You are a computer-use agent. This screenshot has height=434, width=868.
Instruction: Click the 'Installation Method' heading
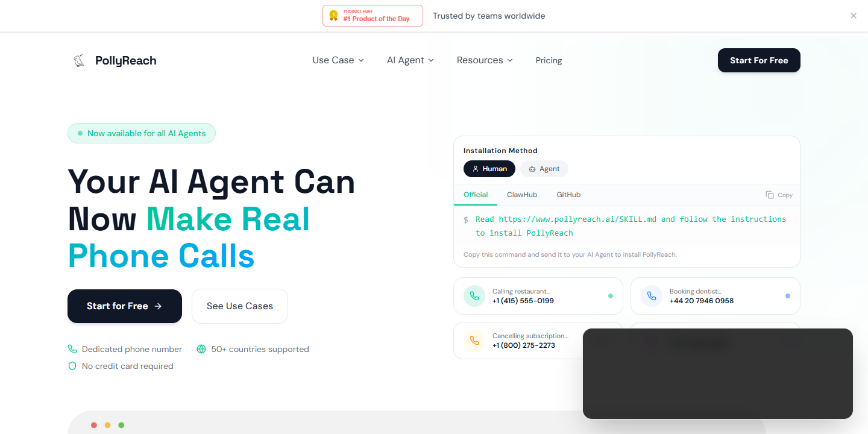500,151
